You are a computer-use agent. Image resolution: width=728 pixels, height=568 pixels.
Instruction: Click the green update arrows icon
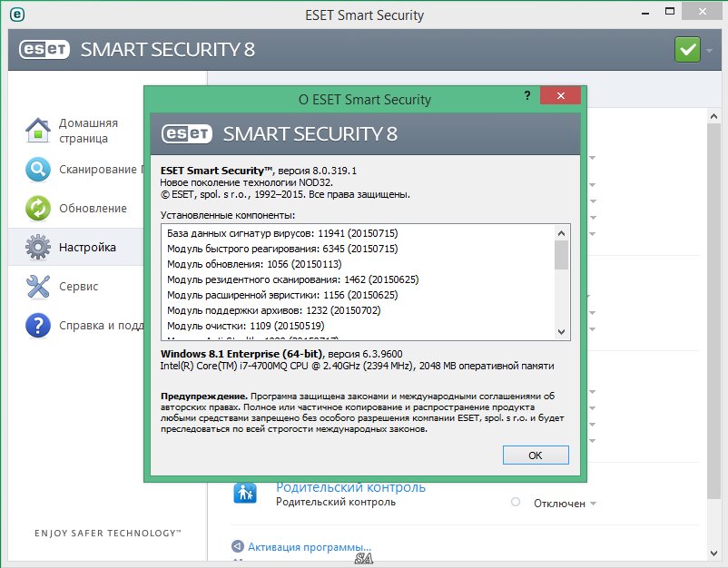(x=38, y=209)
